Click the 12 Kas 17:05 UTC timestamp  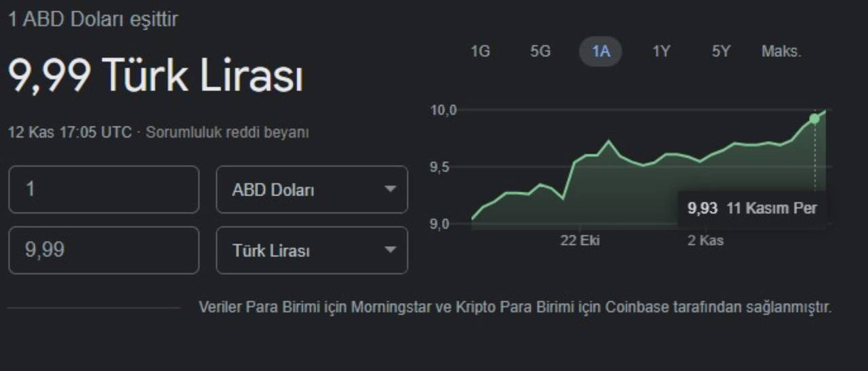tap(69, 132)
